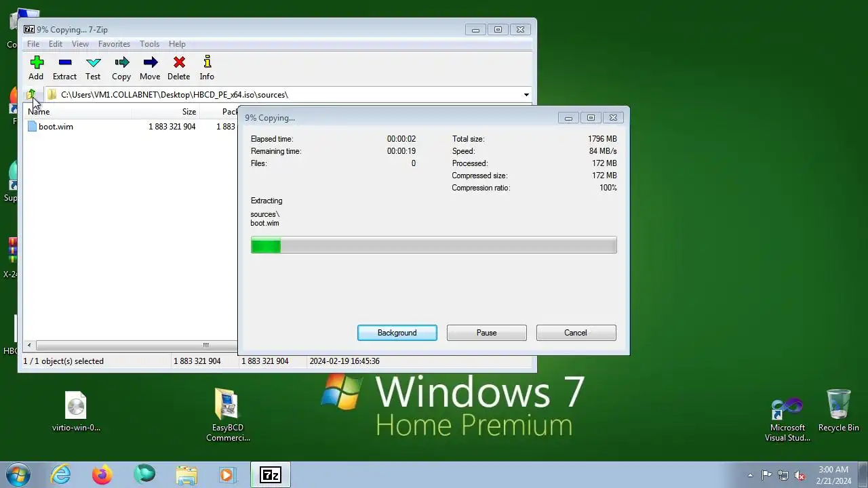Open the File menu

(33, 44)
